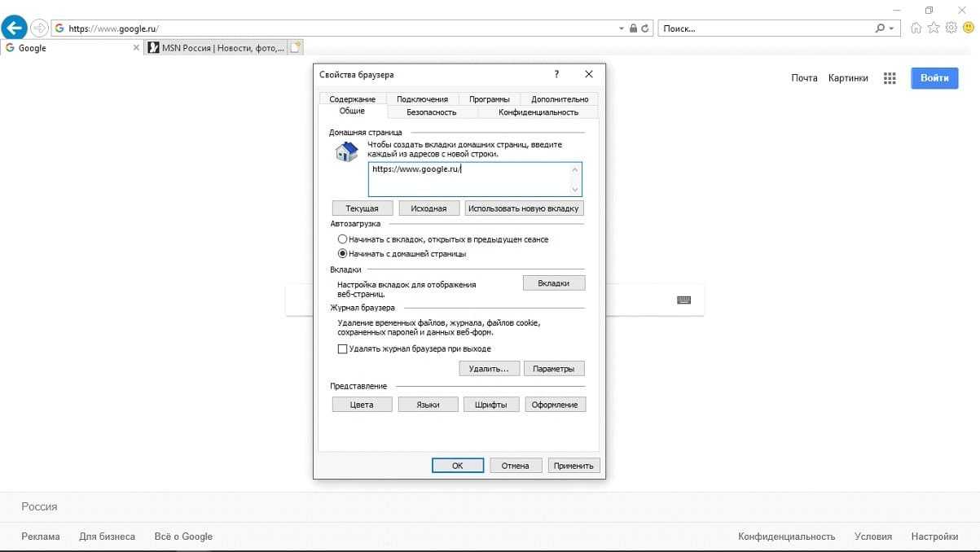Click the blue Войти button
The height and width of the screenshot is (552, 980).
(x=934, y=78)
